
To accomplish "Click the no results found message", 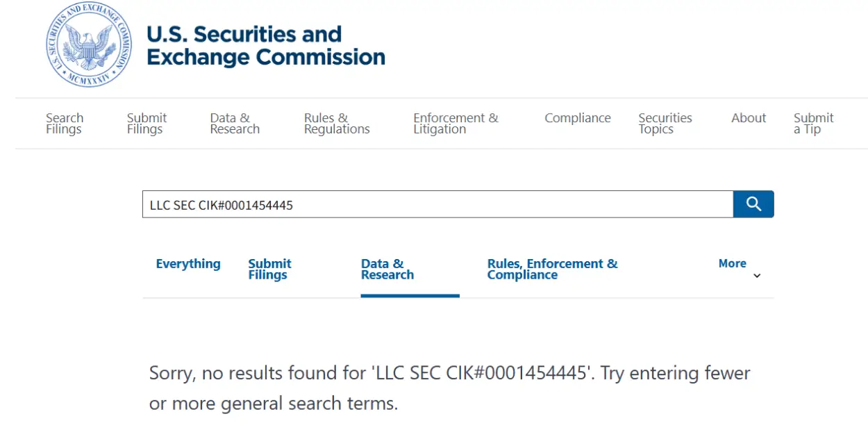I will (x=449, y=388).
